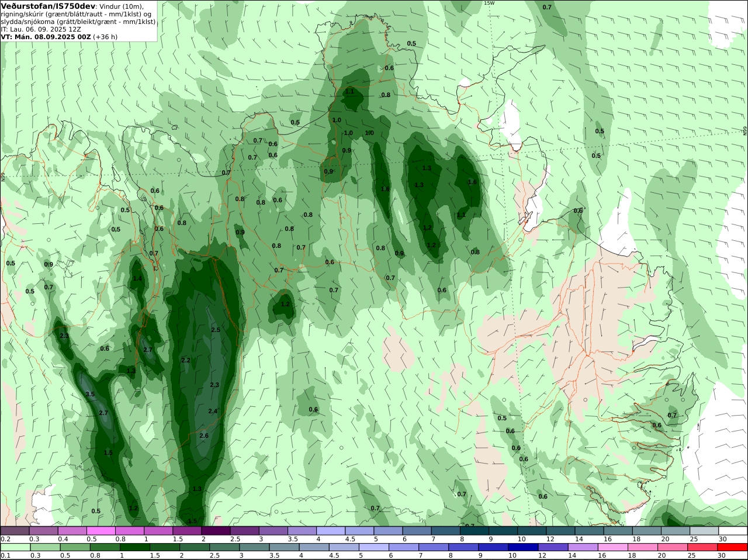Select the darkest green bottom-row swatch between 1 and 1.5
748x560 pixels.
134,548
